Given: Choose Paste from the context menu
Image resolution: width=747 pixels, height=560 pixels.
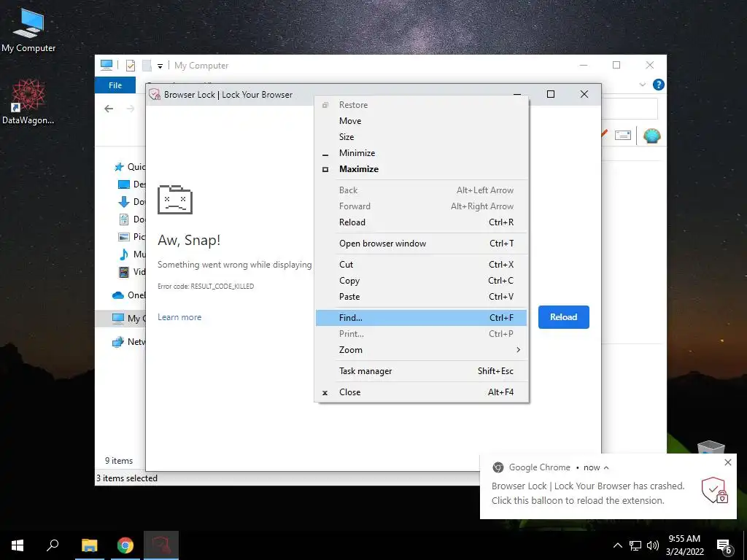Looking at the screenshot, I should pos(421,297).
